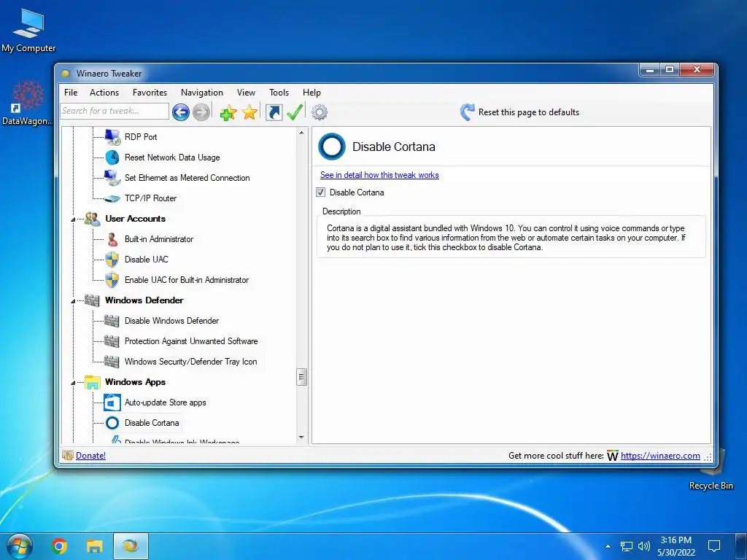Screen dimensions: 747x560
Task: Open the File menu
Action: (71, 93)
